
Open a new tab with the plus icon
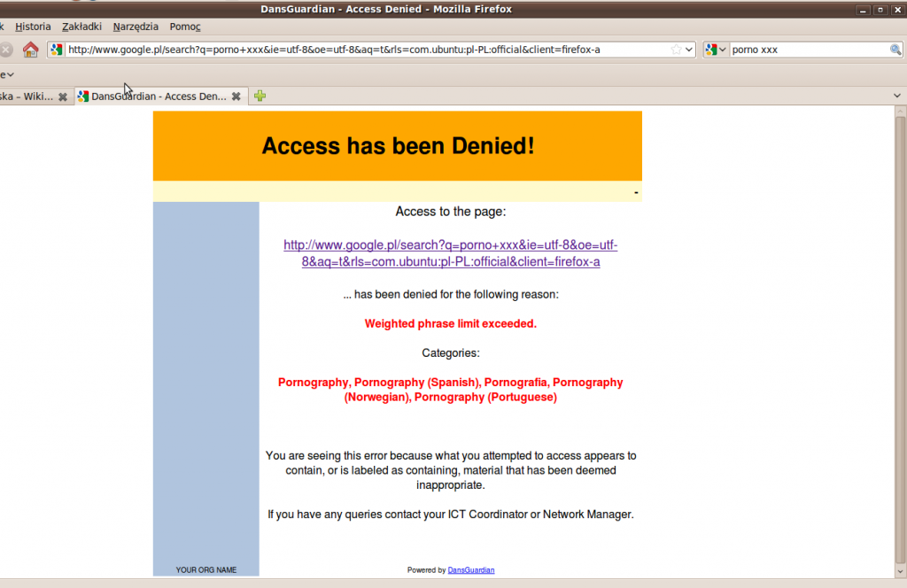(260, 96)
